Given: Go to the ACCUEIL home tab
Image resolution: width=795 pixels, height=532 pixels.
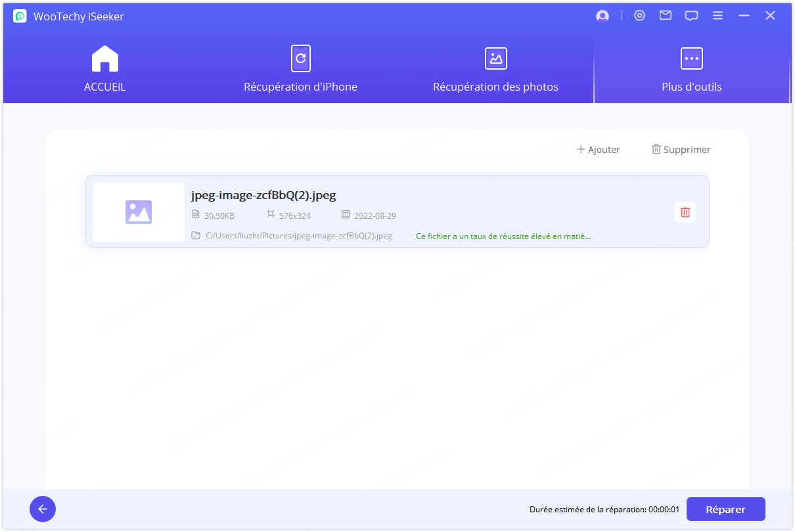Looking at the screenshot, I should [104, 69].
